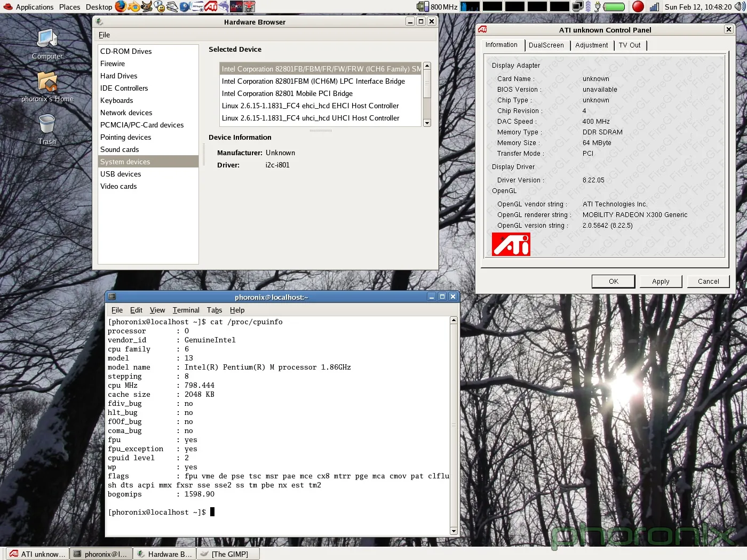Click terminal scrollbar down arrow
The width and height of the screenshot is (747, 560).
454,531
